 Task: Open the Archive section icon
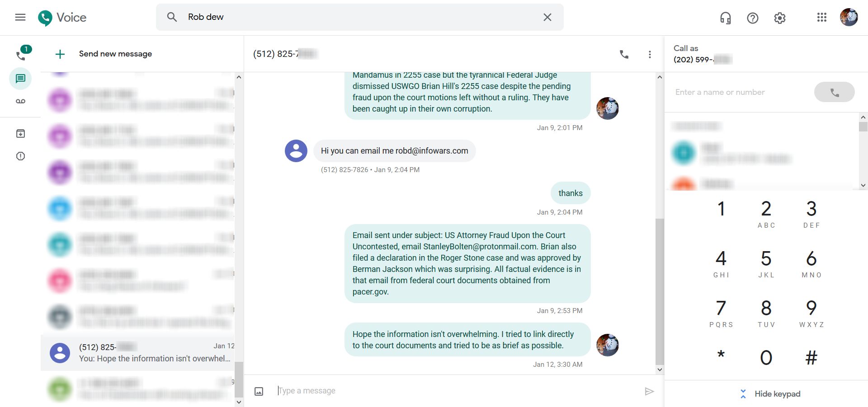click(x=20, y=133)
